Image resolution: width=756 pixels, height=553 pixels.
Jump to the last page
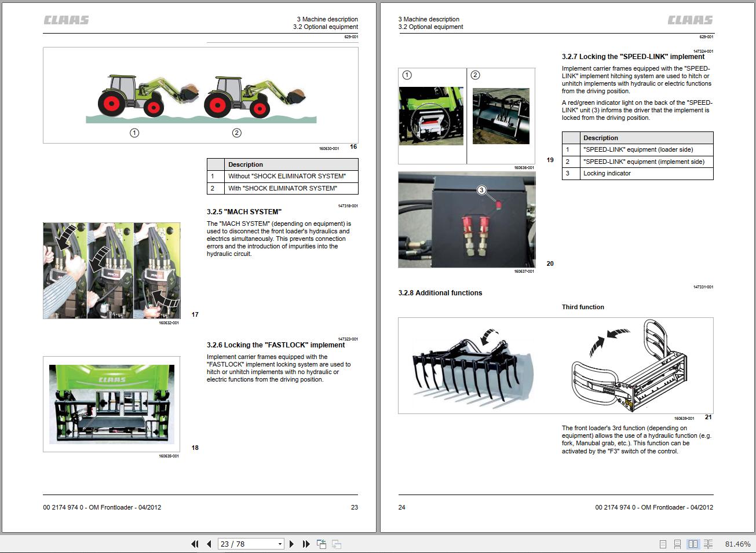pos(306,544)
